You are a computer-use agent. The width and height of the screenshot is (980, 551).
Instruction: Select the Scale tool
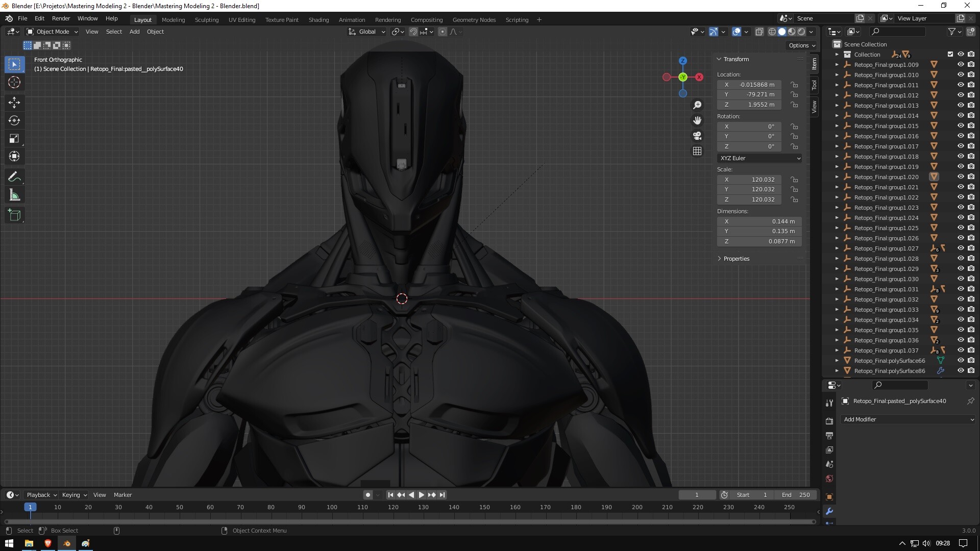[14, 138]
